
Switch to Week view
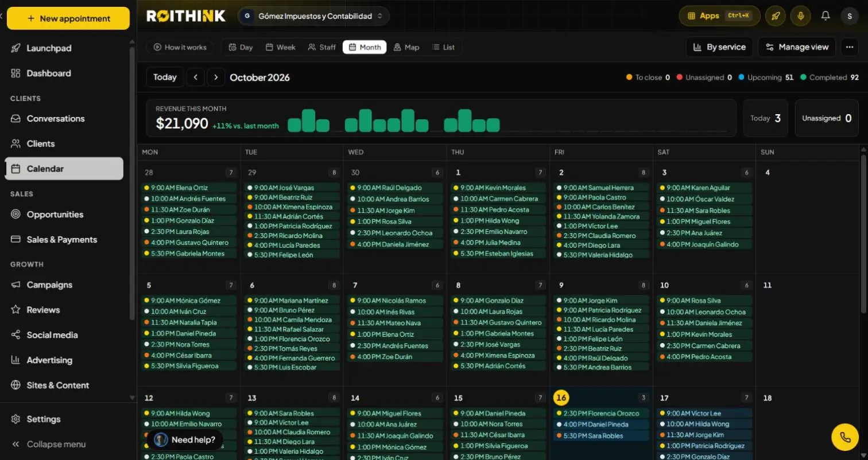click(x=280, y=47)
